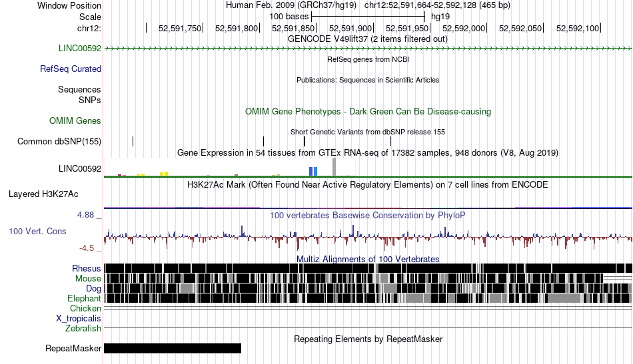Image resolution: width=633 pixels, height=364 pixels.
Task: Click the Scale label
Action: (x=90, y=17)
